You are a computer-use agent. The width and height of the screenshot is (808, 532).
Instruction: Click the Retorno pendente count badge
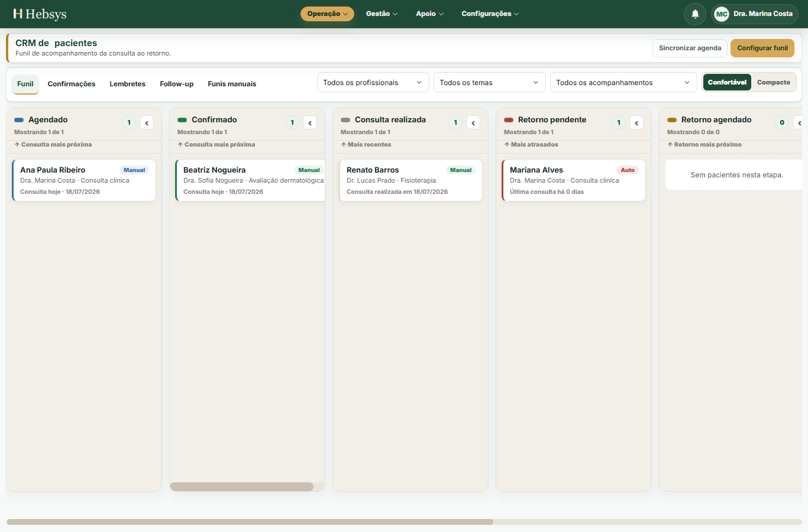click(619, 122)
